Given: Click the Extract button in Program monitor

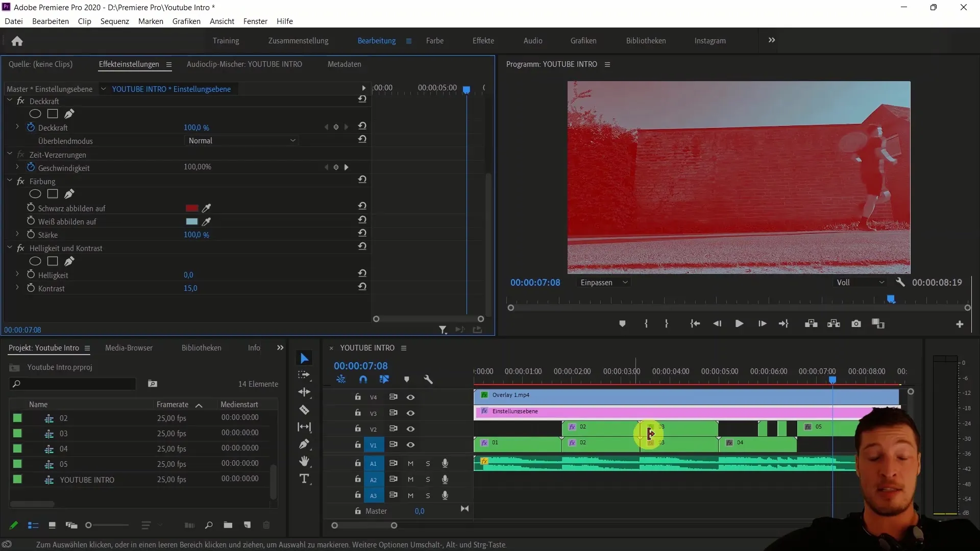Looking at the screenshot, I should (x=834, y=323).
